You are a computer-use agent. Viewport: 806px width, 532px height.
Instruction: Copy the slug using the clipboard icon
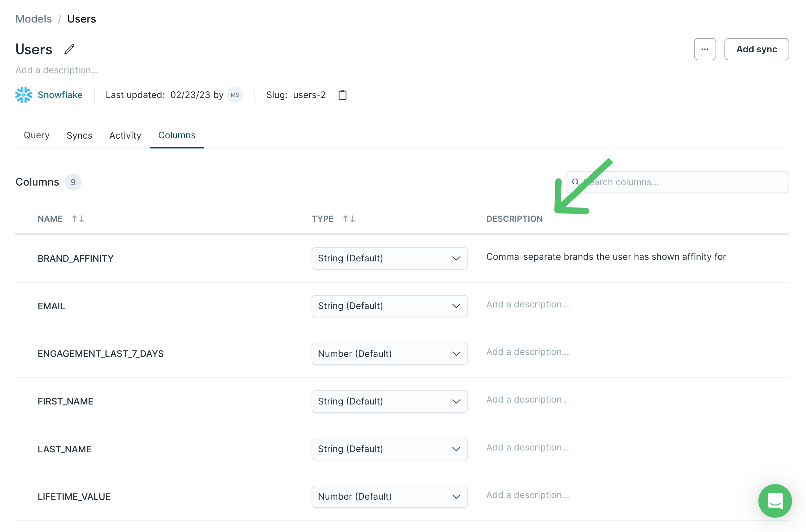tap(342, 95)
